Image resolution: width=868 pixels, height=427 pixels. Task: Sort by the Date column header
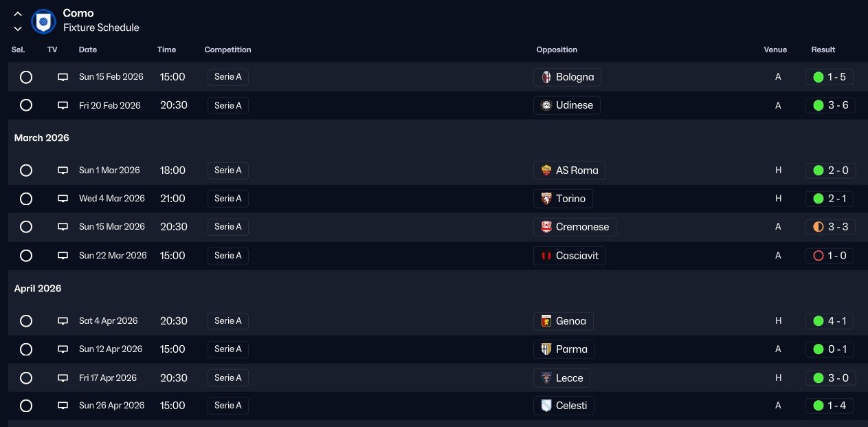88,50
